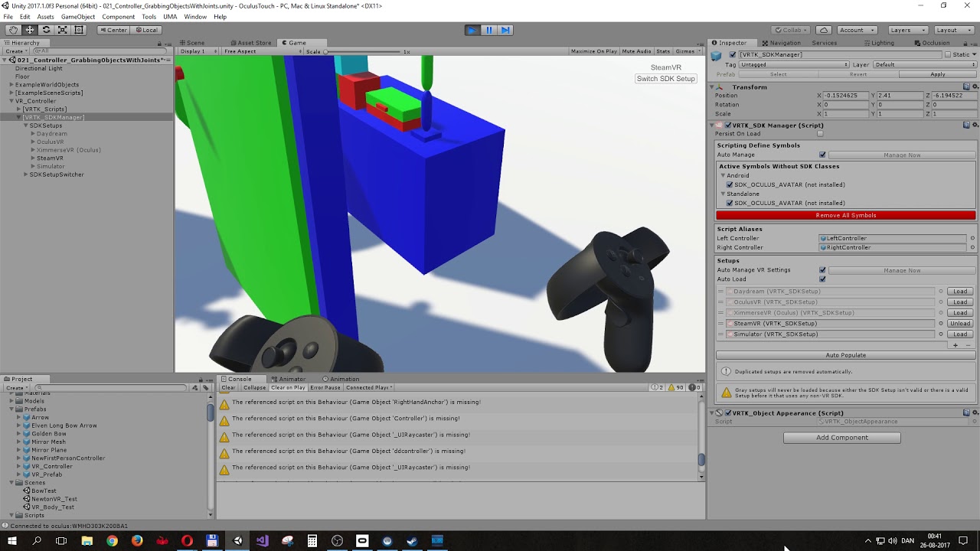Stop play mode with the Play button
The width and height of the screenshot is (980, 551).
[472, 30]
